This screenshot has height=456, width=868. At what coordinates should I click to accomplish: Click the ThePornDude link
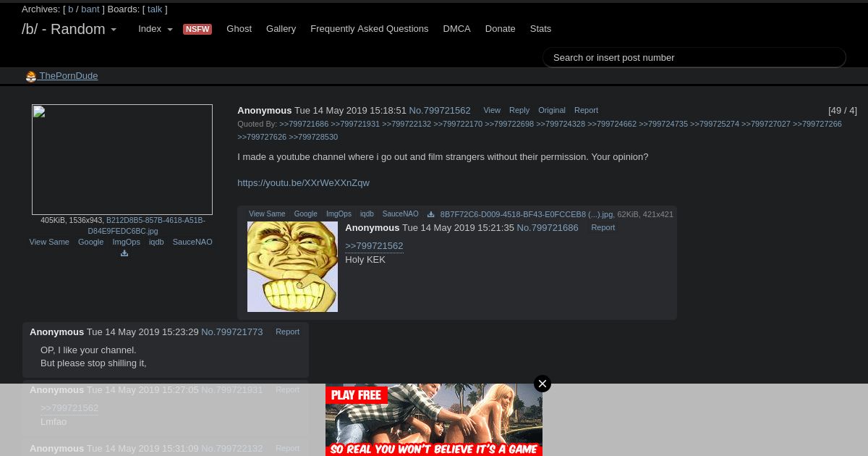tap(69, 76)
